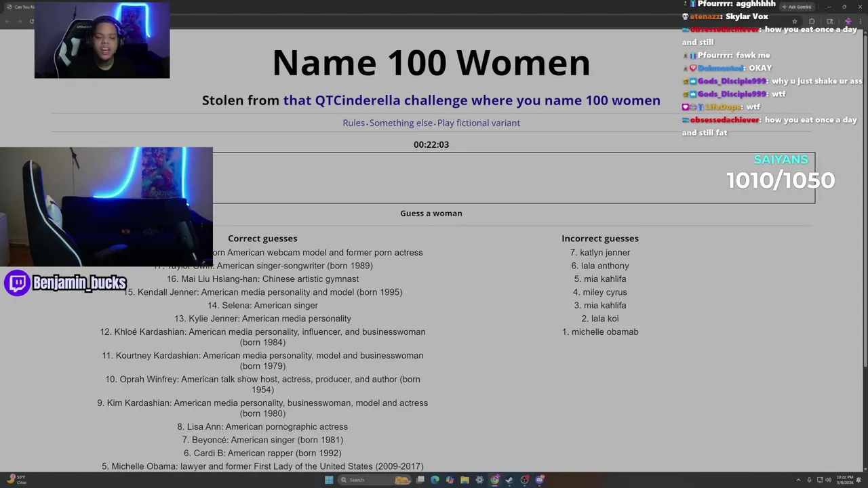This screenshot has width=868, height=488.
Task: Select correct guess '8. Lisa Ann'
Action: (262, 426)
